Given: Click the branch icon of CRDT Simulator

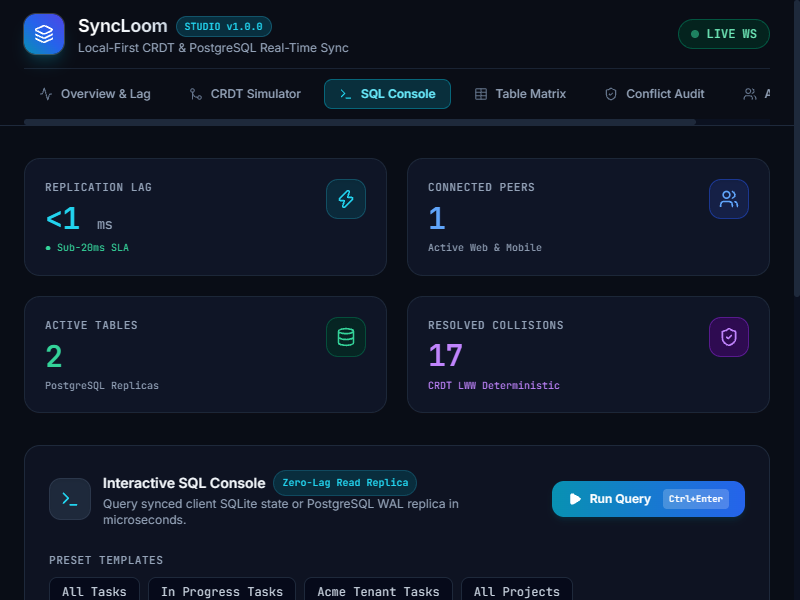Looking at the screenshot, I should point(196,94).
